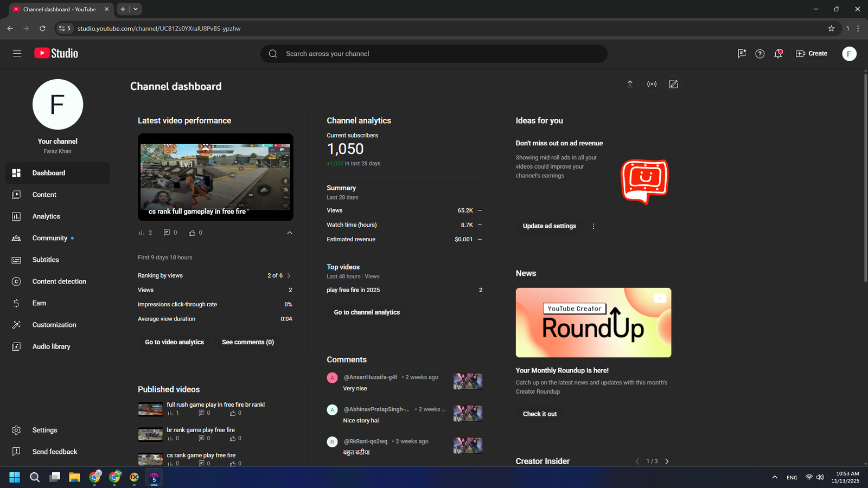Screen dimensions: 868x488
Task: Click Go to channel analytics button
Action: point(367,312)
